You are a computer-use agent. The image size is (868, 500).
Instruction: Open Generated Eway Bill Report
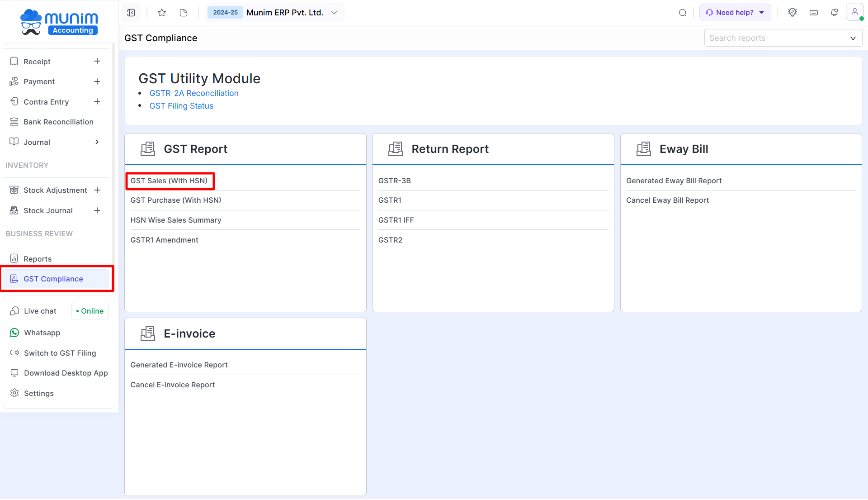[674, 181]
